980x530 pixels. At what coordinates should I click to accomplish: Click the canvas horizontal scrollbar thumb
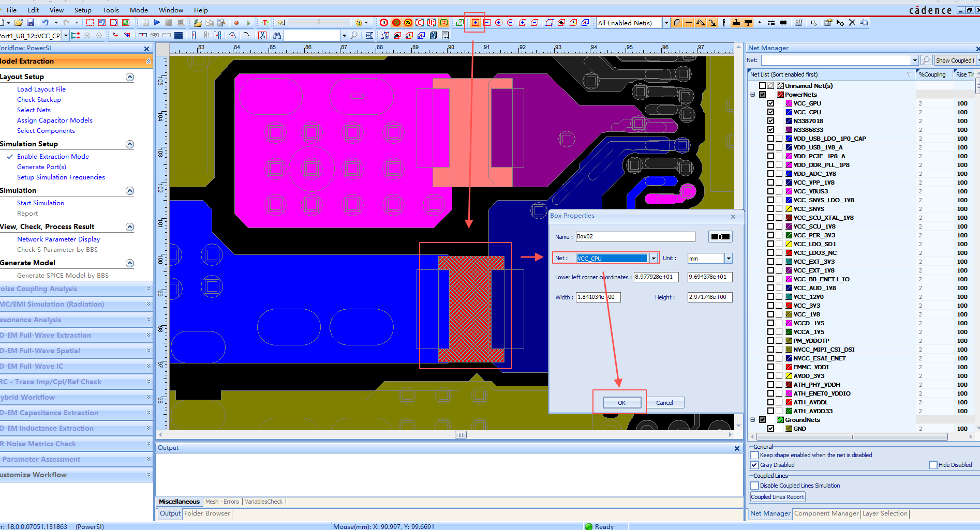461,435
